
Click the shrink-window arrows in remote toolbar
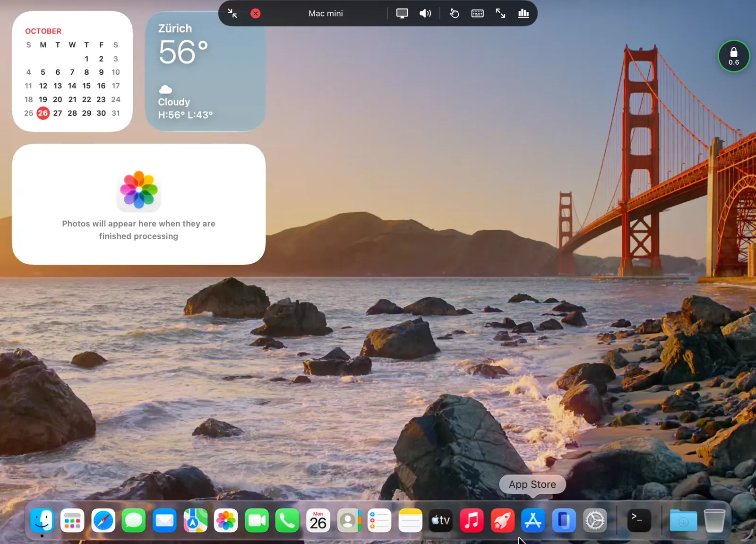pyautogui.click(x=232, y=13)
